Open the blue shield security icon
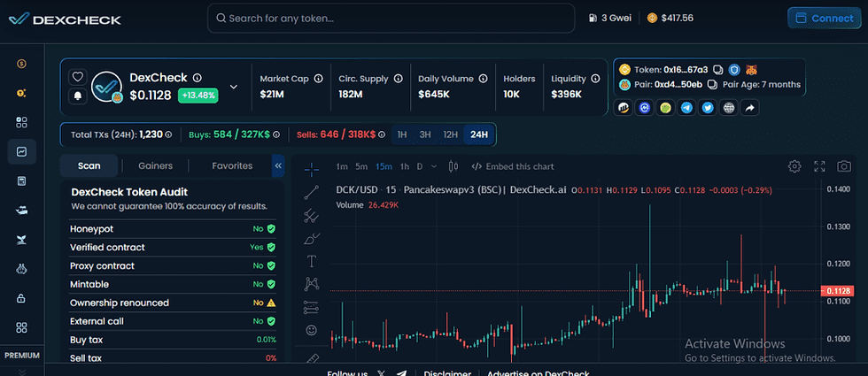Screen dimensions: 868x376 tap(734, 70)
